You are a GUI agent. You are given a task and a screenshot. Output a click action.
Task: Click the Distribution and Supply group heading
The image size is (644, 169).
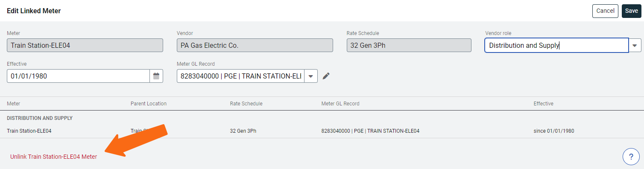40,118
